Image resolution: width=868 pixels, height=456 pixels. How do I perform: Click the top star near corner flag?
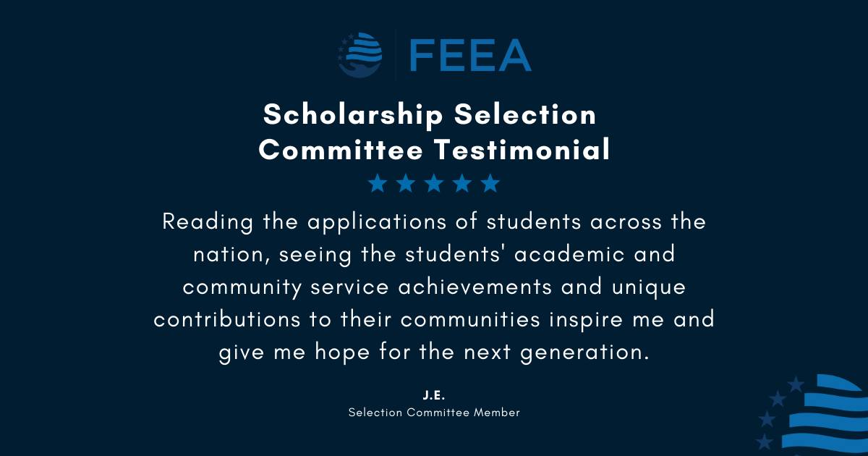pos(796,384)
